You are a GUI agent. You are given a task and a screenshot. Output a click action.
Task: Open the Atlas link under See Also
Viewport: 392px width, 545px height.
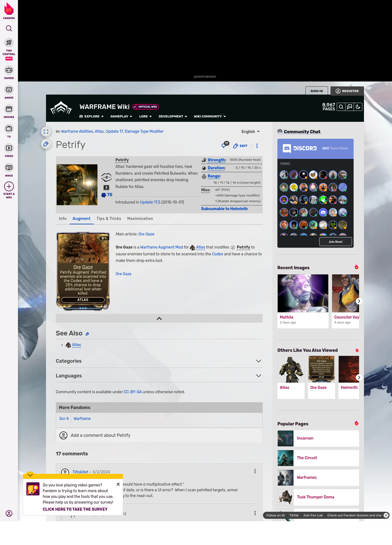pos(76,345)
